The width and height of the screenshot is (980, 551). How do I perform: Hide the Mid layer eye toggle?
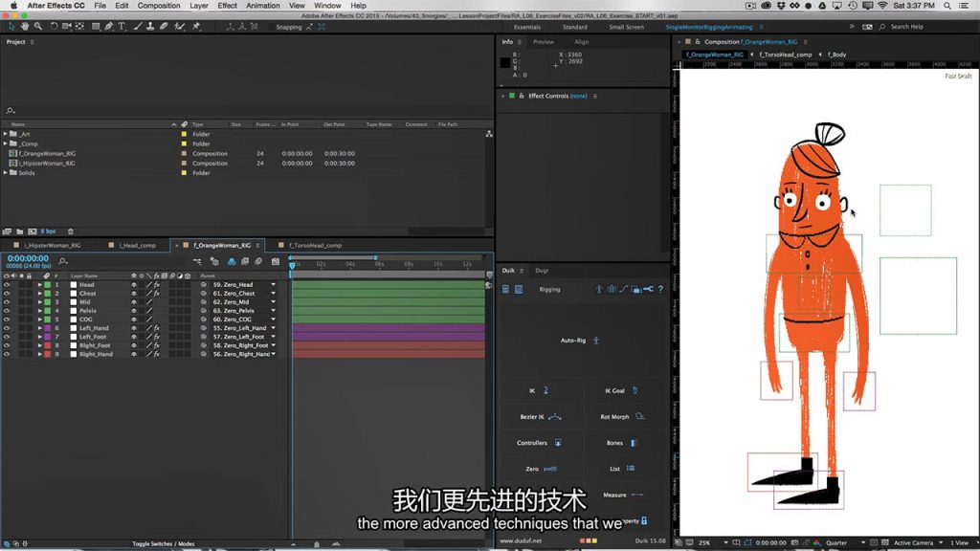point(7,302)
